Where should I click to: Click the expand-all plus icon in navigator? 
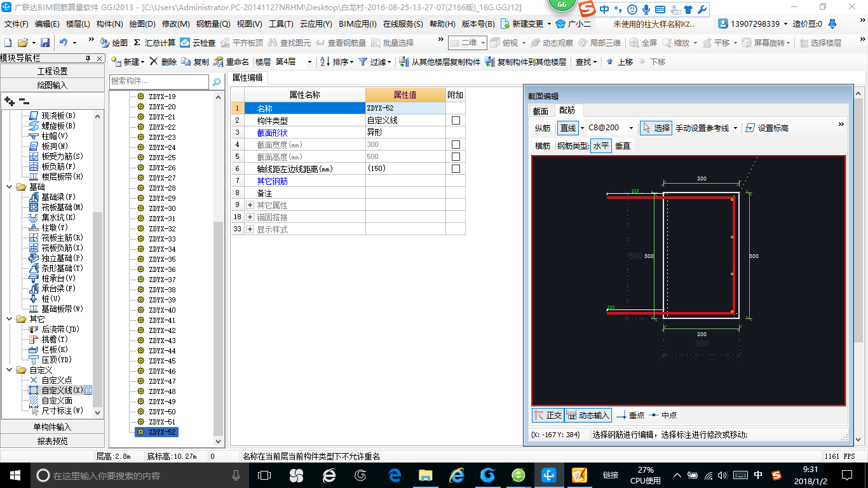point(9,100)
